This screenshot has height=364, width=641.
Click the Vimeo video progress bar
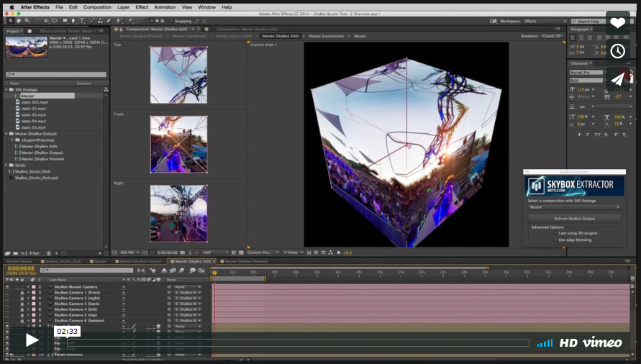(x=299, y=342)
